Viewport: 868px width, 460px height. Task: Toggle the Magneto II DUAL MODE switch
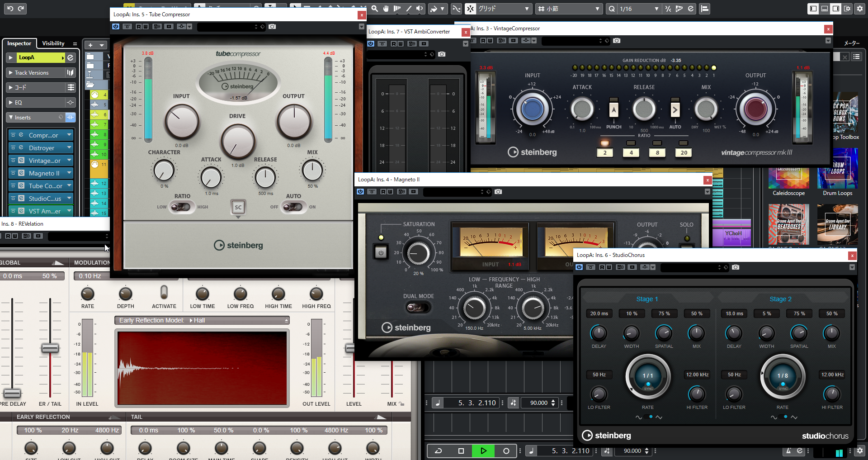click(417, 308)
